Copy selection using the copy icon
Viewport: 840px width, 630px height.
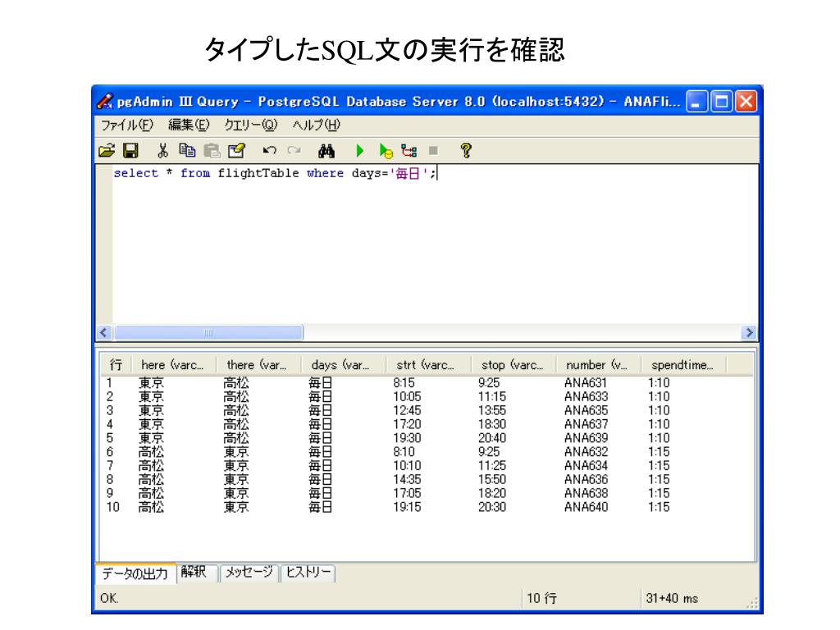(187, 151)
